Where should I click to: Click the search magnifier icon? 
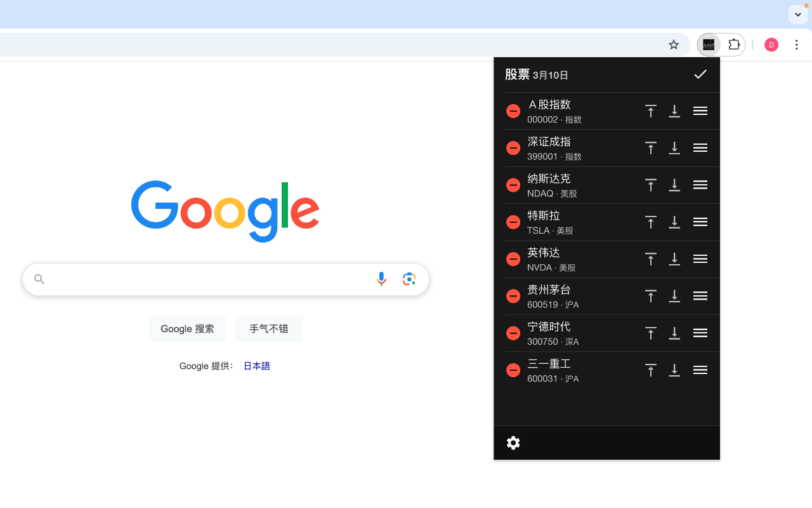click(x=39, y=279)
